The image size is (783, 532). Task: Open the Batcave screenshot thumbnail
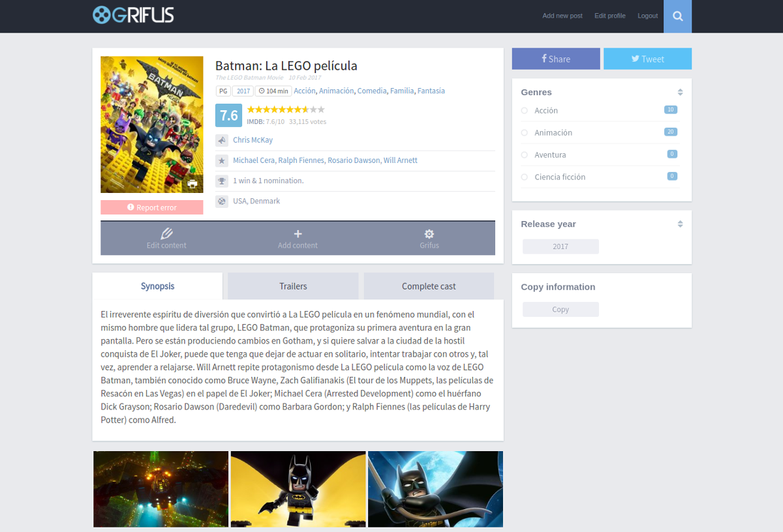pos(161,489)
